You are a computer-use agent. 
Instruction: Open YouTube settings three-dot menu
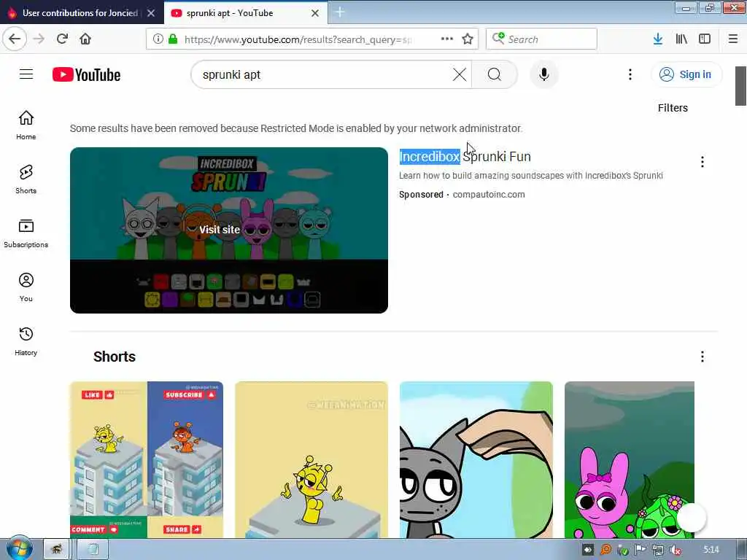[630, 74]
